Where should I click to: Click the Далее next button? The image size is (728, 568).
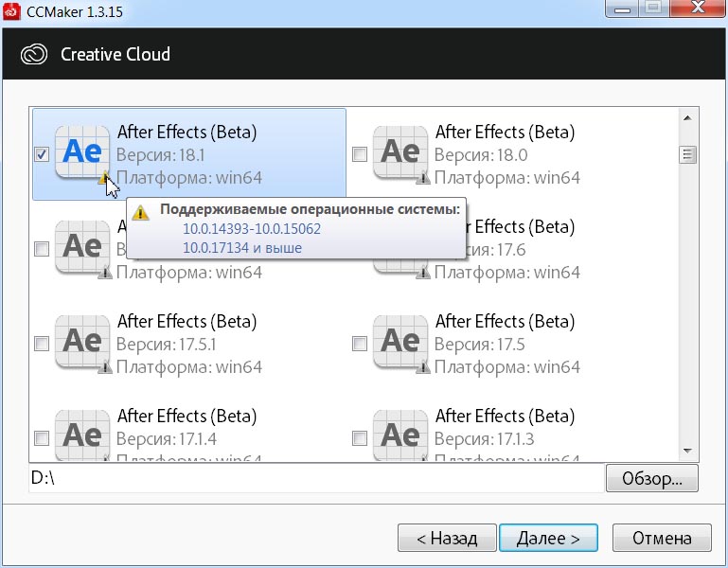click(548, 538)
